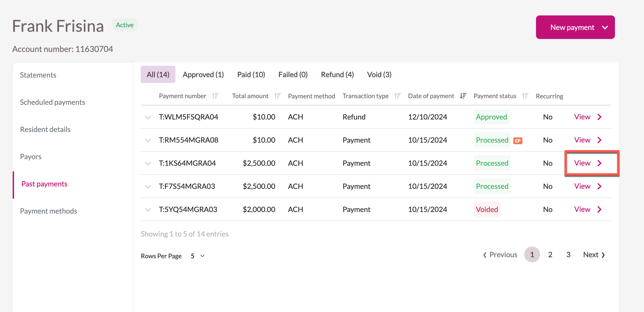Click the Payment status sort icon

tap(525, 96)
